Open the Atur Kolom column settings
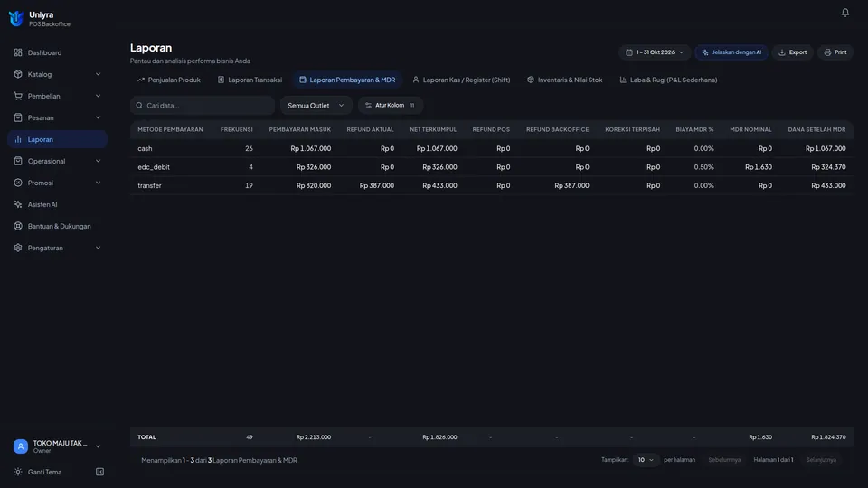 tap(391, 105)
